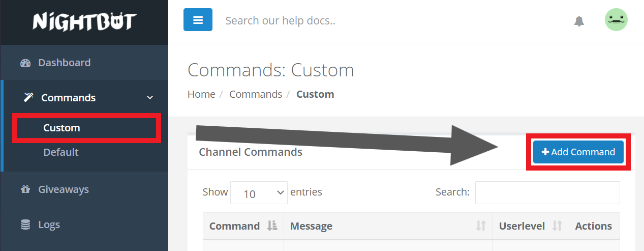This screenshot has height=251, width=644.
Task: Focus the table Search input field
Action: (547, 192)
